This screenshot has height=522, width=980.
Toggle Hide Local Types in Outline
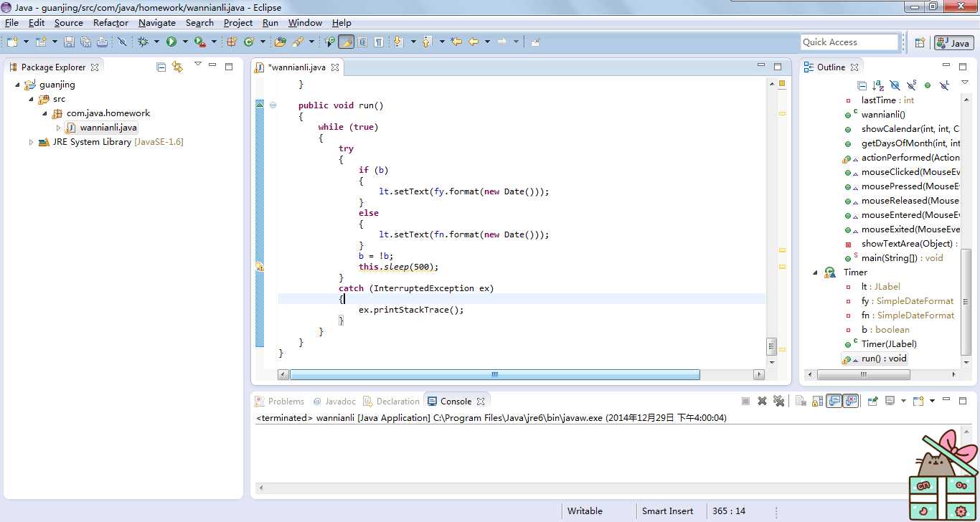(945, 85)
